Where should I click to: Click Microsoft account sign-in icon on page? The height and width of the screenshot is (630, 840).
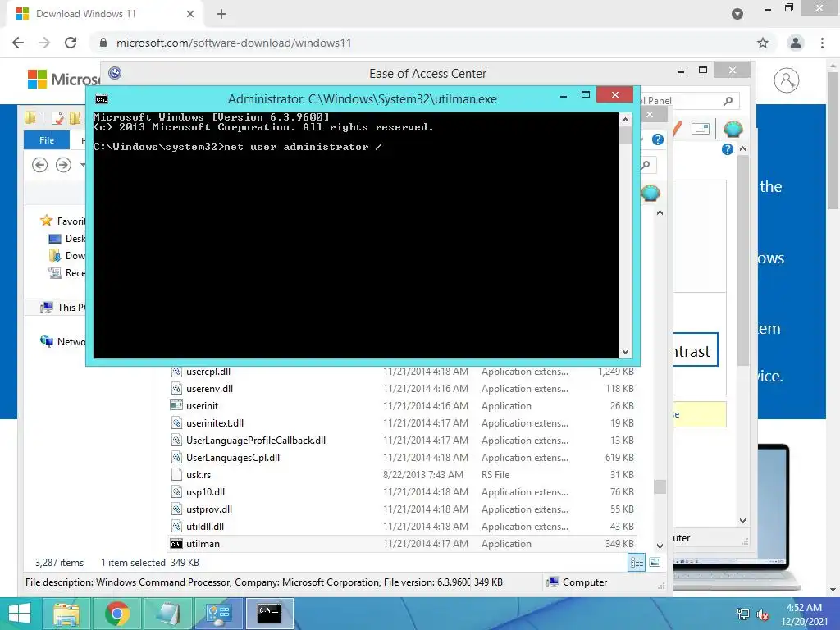787,80
